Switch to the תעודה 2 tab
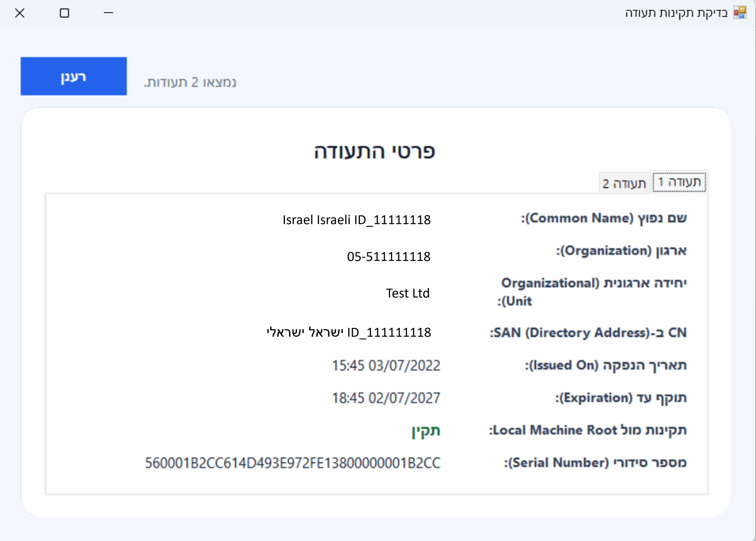The height and width of the screenshot is (541, 756). pos(624,184)
